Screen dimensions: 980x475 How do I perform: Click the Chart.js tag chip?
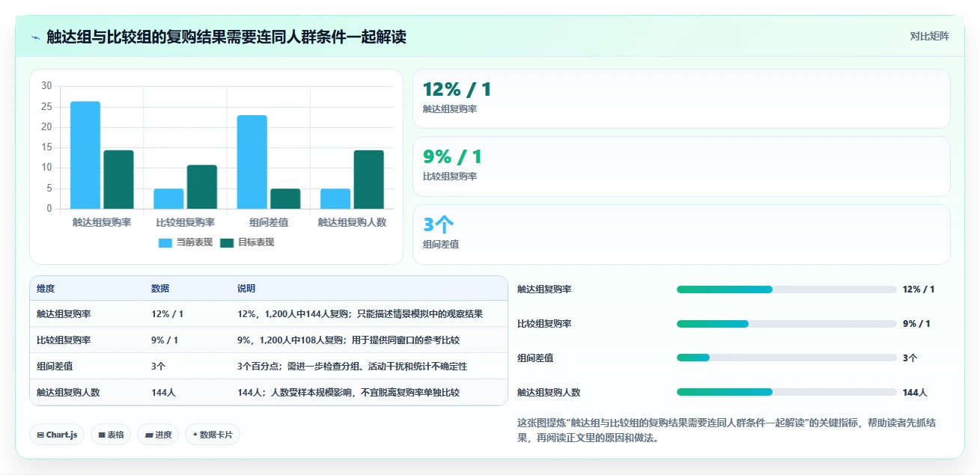(57, 435)
